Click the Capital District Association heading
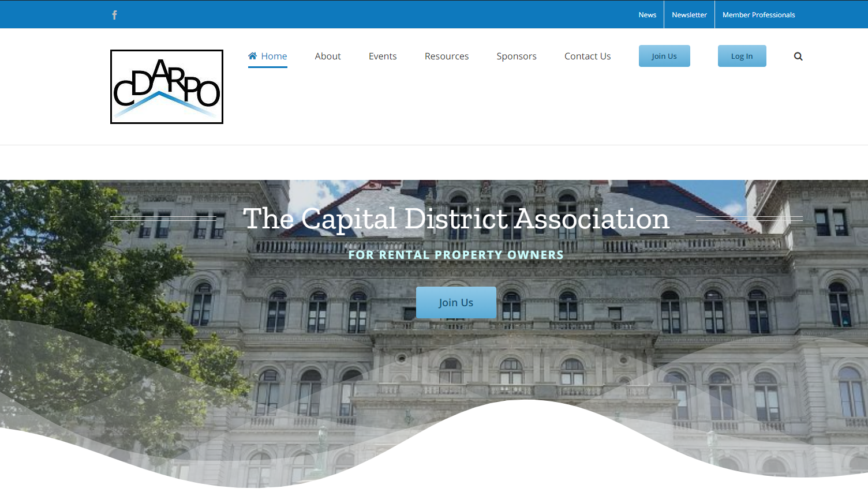The image size is (868, 500). tap(456, 219)
